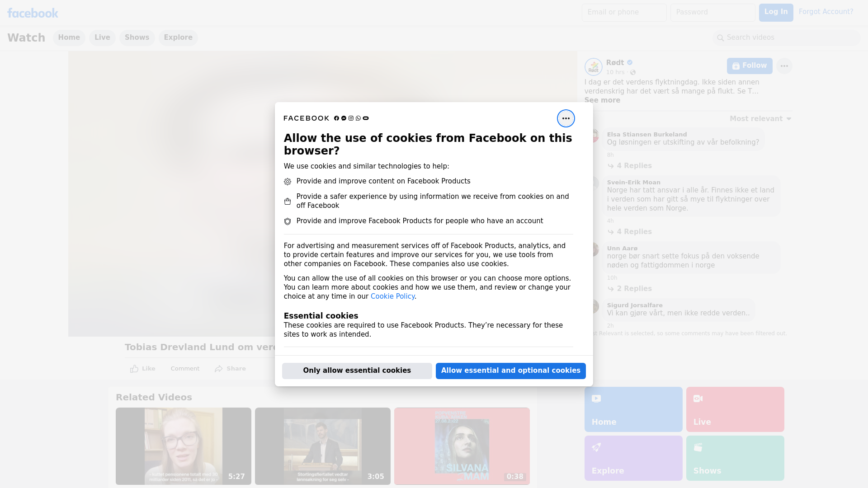Click the 10 hrs post timestamp
The height and width of the screenshot is (488, 868).
click(x=615, y=72)
